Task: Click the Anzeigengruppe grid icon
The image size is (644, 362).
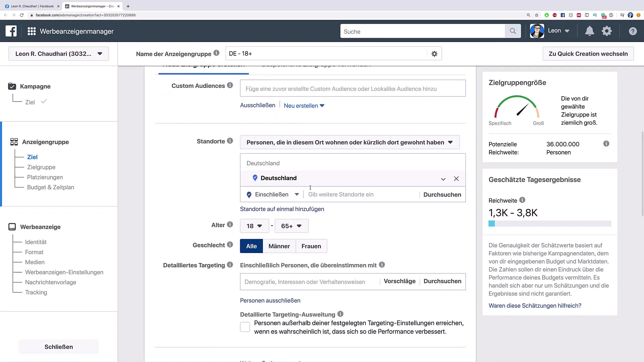Action: point(14,142)
